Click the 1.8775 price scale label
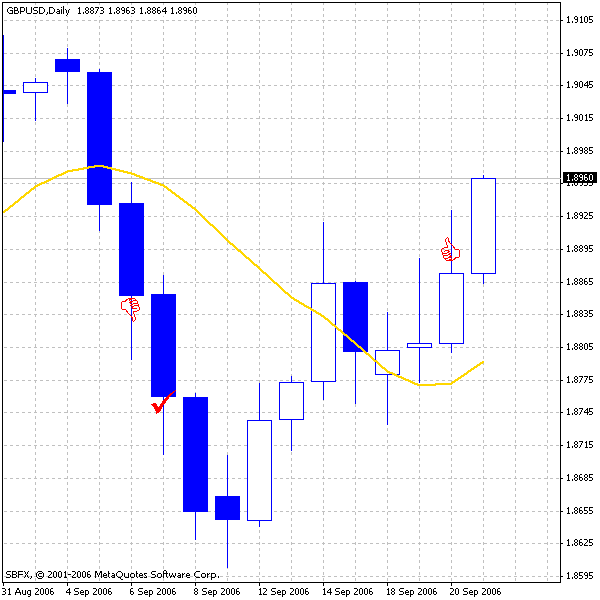600x600 pixels. [x=580, y=380]
